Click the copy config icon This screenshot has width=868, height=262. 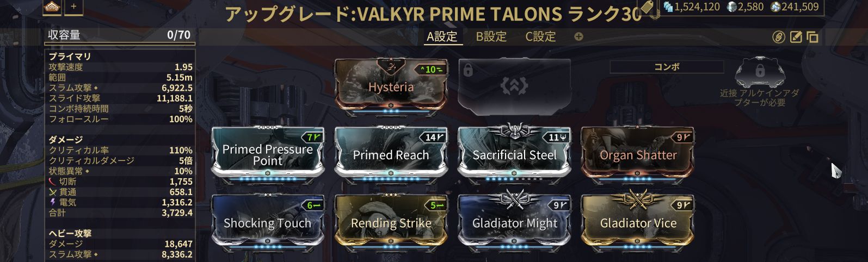(812, 37)
